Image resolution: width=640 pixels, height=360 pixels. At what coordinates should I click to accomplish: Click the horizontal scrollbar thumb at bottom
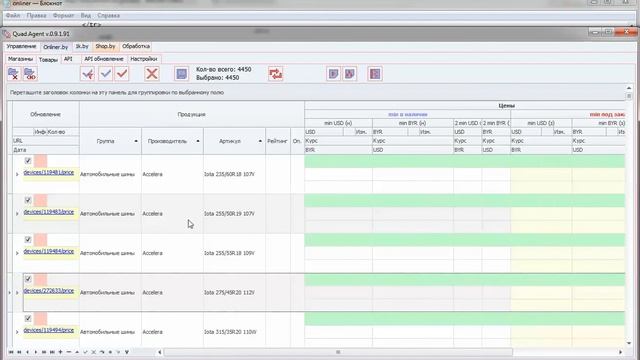pyautogui.click(x=338, y=352)
